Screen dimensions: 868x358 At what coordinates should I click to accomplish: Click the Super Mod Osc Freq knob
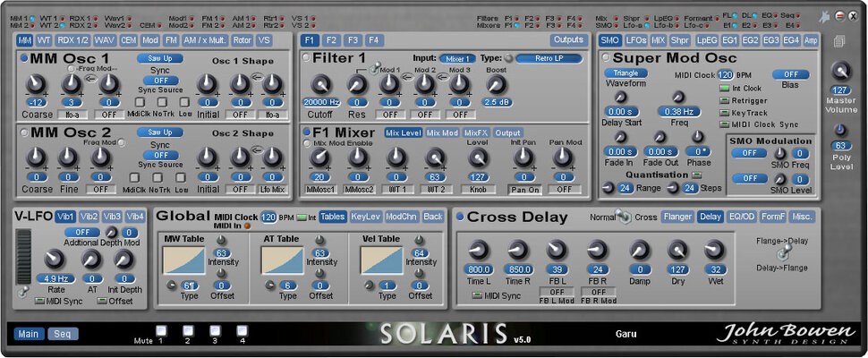(x=679, y=97)
